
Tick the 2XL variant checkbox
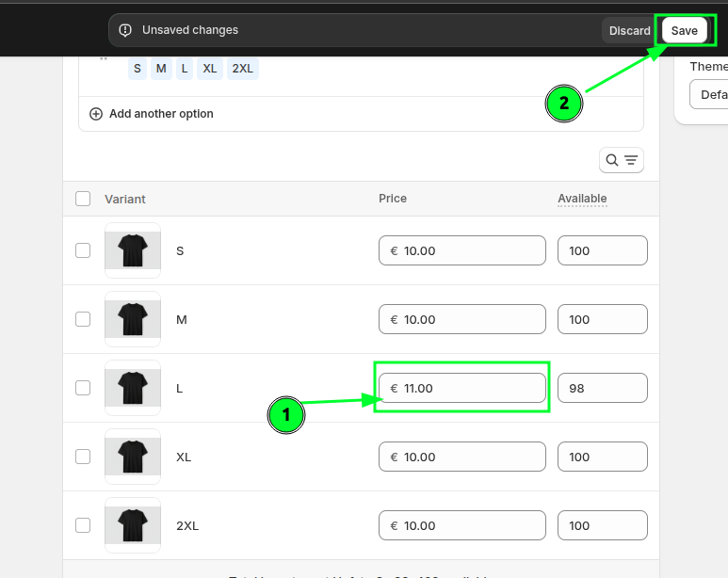coord(83,525)
